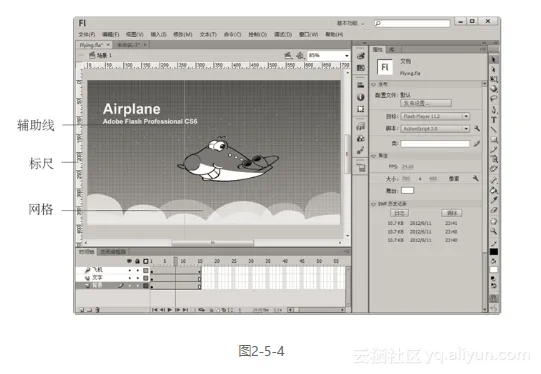Switch to the 库 library tab

(x=392, y=50)
